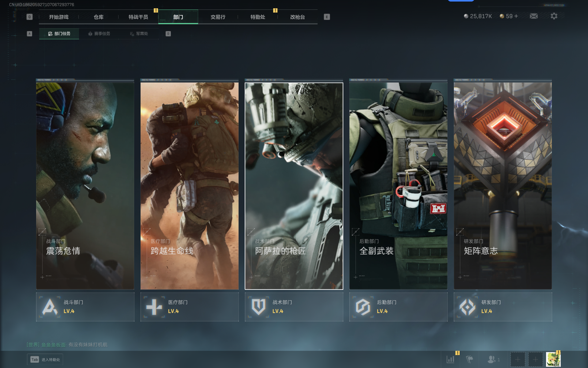Open the mail envelope icon
Screen dimensions: 588x368
[533, 16]
